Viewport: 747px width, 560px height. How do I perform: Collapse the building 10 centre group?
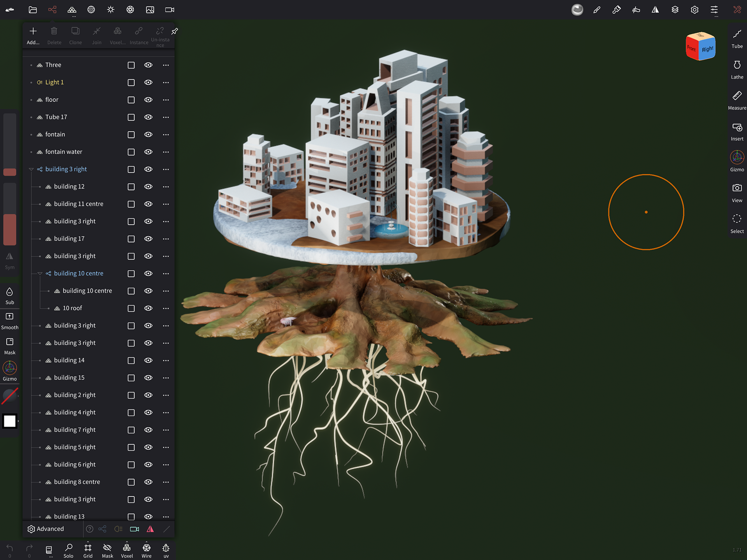(x=40, y=274)
